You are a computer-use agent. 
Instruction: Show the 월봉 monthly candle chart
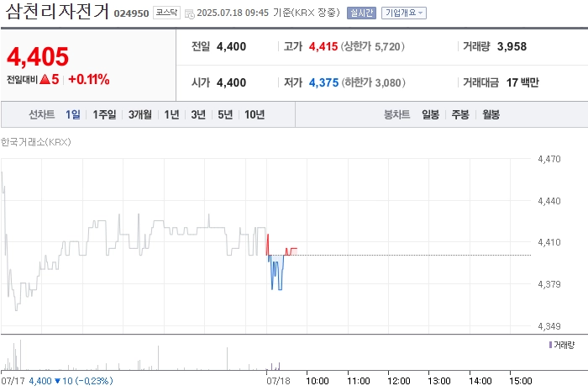[x=491, y=114]
